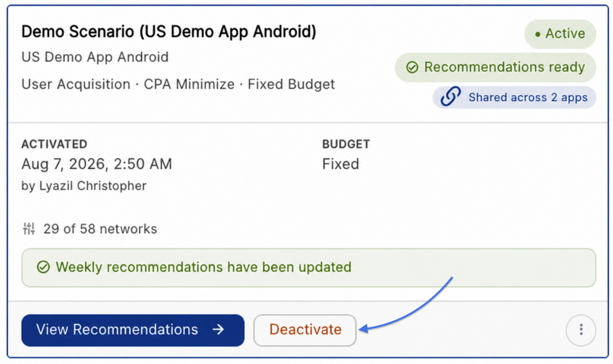Open View Recommendations
Screen dimensions: 613x364
click(x=133, y=330)
